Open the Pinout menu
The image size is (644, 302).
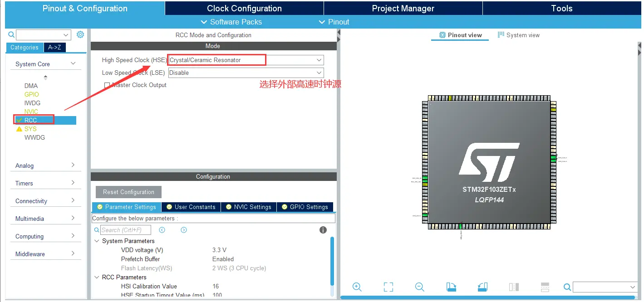coord(334,22)
